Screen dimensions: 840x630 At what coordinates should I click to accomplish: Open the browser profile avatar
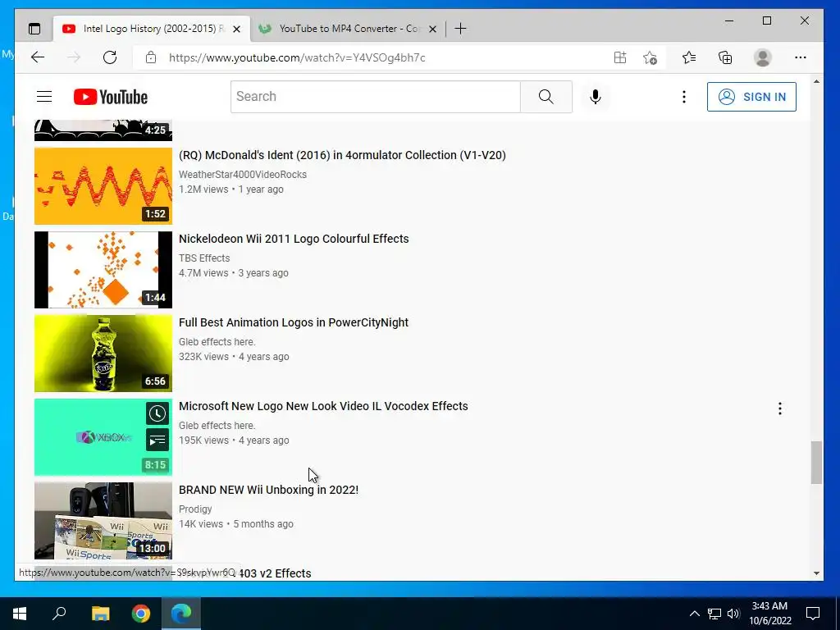(762, 57)
